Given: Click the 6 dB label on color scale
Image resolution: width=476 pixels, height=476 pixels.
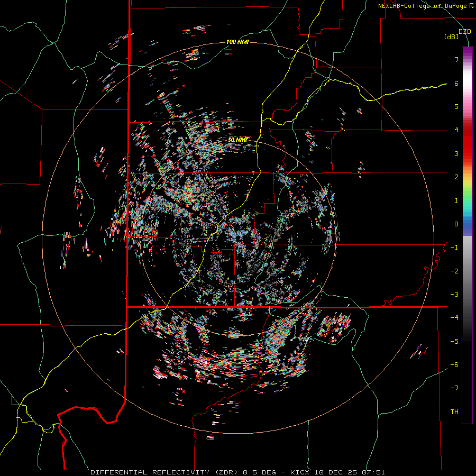Looking at the screenshot, I should pyautogui.click(x=456, y=83).
